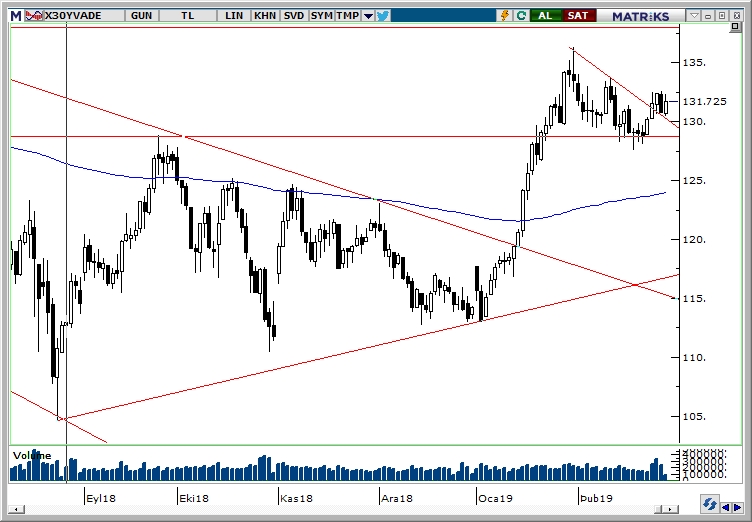Minimize the chart window

click(708, 16)
